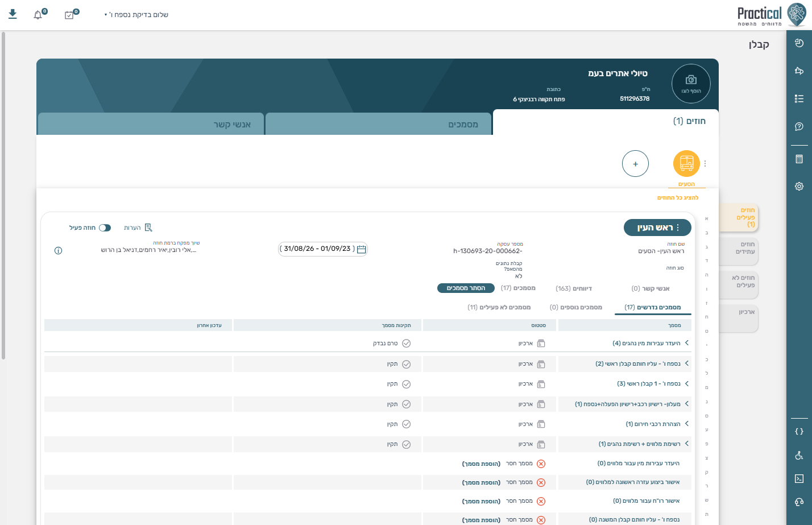Open the terminal console sidebar icon
Viewport: 812px width, 525px height.
coord(799,478)
